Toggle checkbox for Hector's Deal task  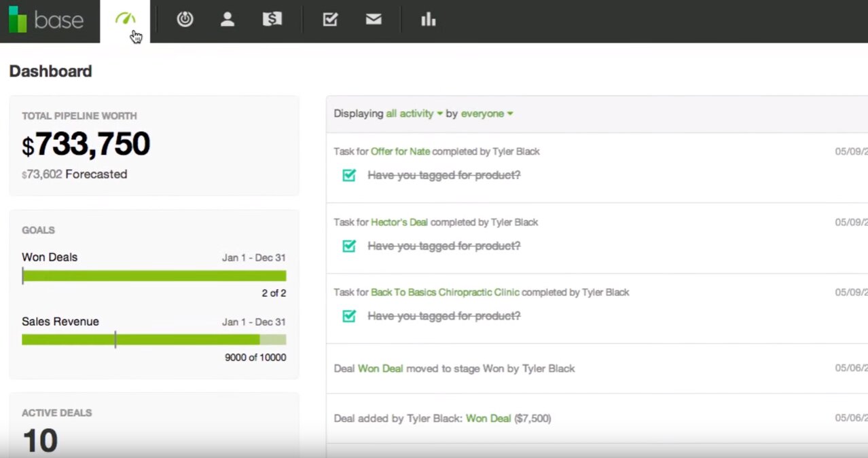[x=349, y=246]
